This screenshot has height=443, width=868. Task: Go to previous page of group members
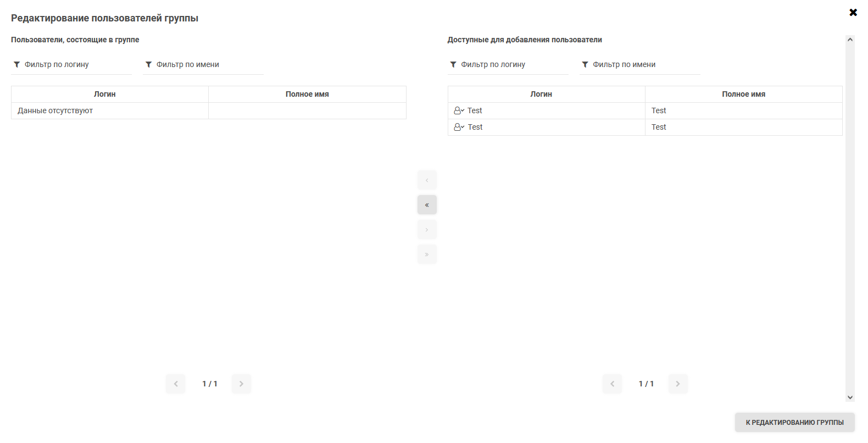coord(176,384)
